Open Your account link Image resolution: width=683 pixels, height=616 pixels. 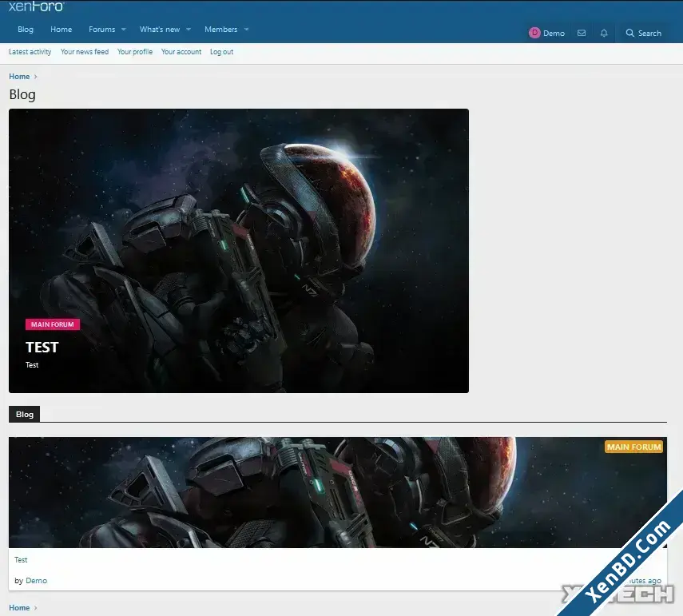(x=181, y=52)
